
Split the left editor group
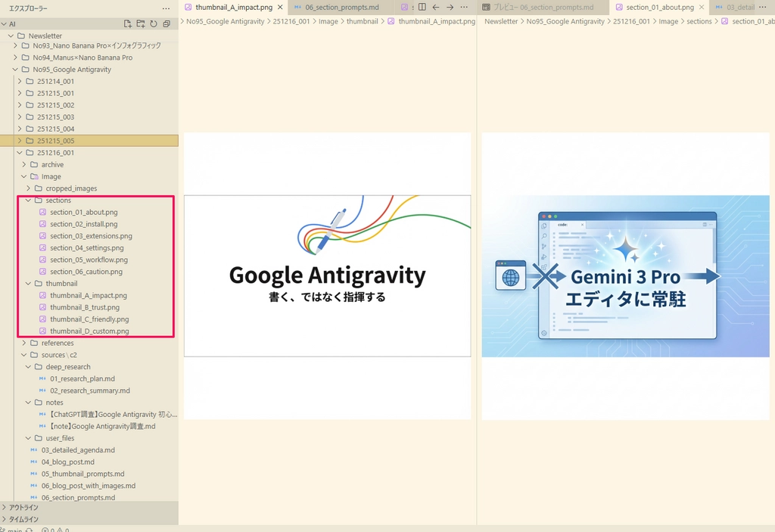point(422,7)
